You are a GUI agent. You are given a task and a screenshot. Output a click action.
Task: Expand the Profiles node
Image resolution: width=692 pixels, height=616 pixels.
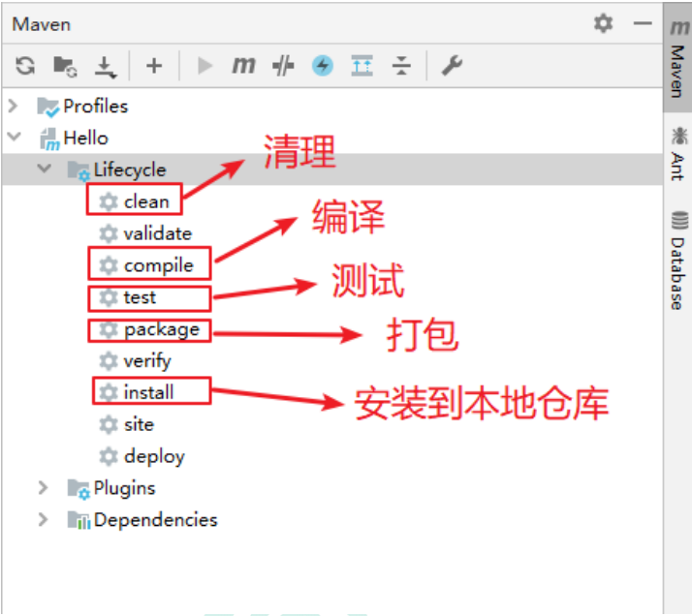pos(14,106)
